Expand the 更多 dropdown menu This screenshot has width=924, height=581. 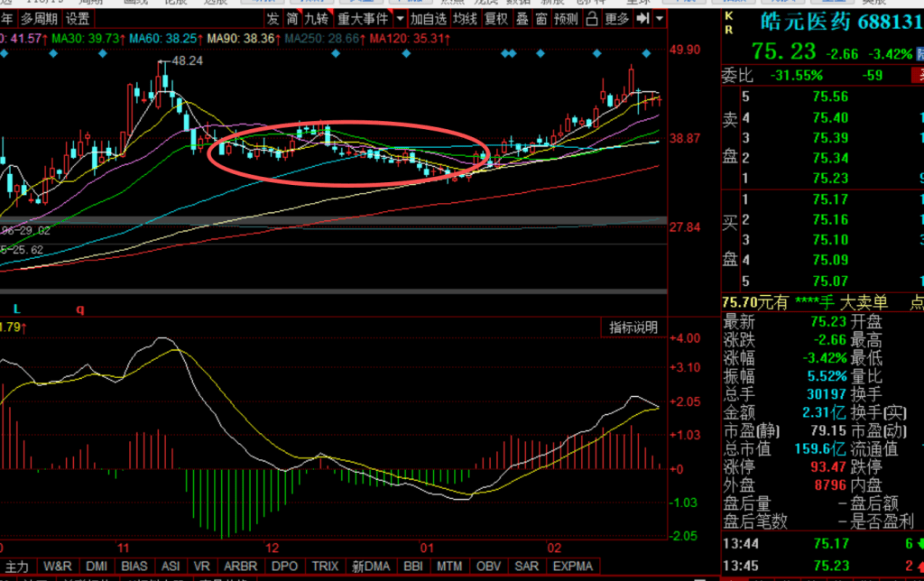click(616, 18)
